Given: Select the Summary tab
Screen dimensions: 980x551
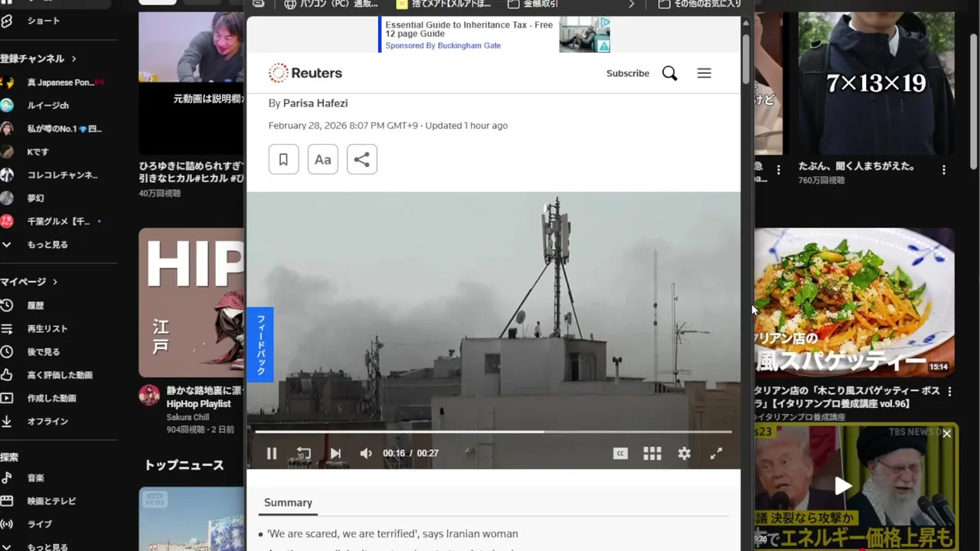Looking at the screenshot, I should [288, 503].
